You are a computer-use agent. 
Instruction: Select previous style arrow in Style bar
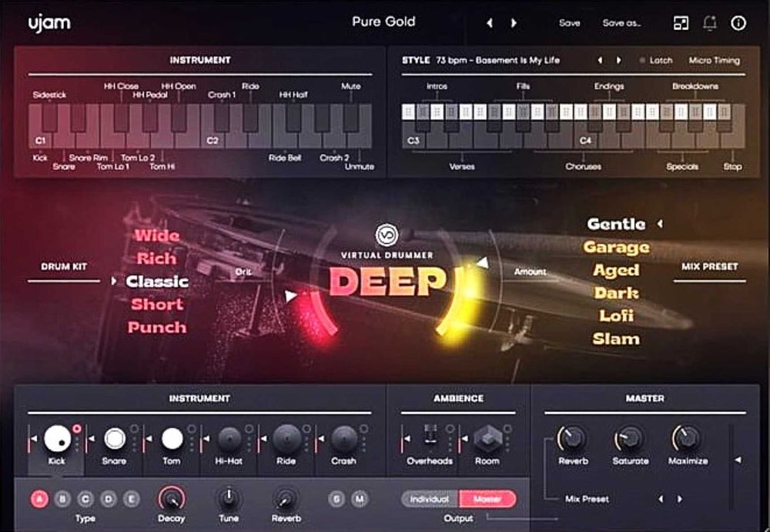point(600,60)
